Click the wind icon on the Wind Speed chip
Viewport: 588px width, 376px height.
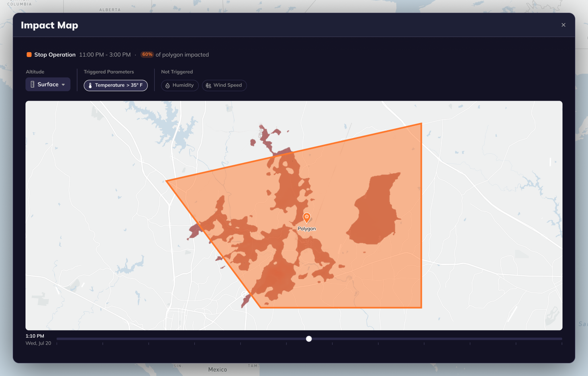click(x=208, y=85)
